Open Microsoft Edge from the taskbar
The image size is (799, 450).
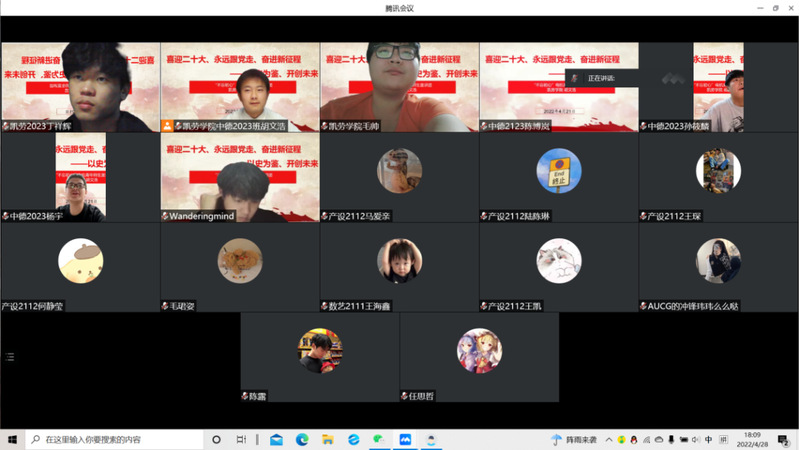(302, 439)
